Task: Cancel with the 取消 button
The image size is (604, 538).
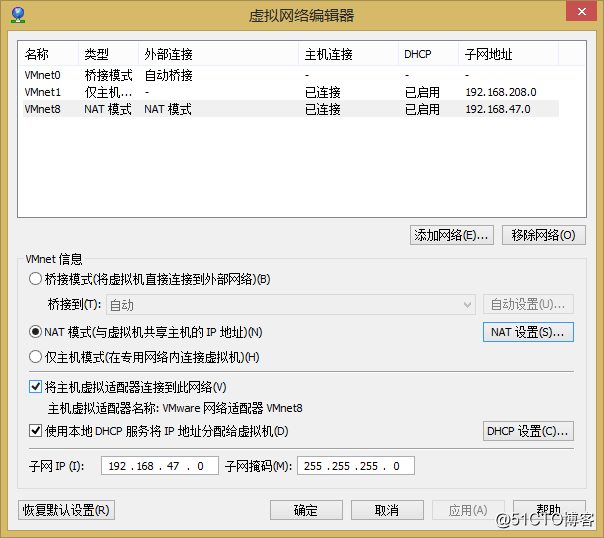Action: [x=387, y=510]
